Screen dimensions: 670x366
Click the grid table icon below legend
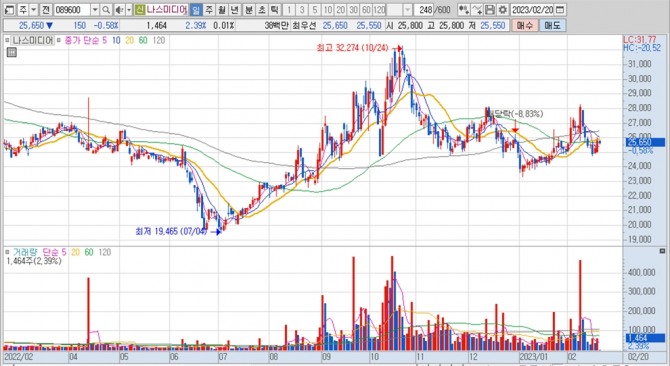tap(12, 53)
